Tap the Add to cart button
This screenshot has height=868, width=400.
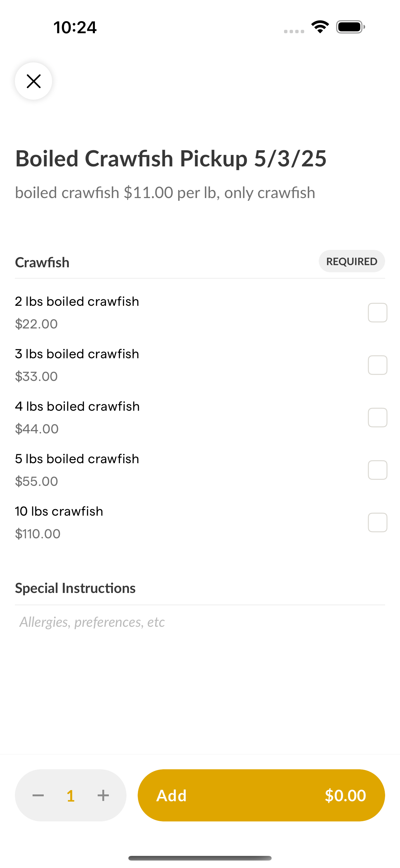261,795
